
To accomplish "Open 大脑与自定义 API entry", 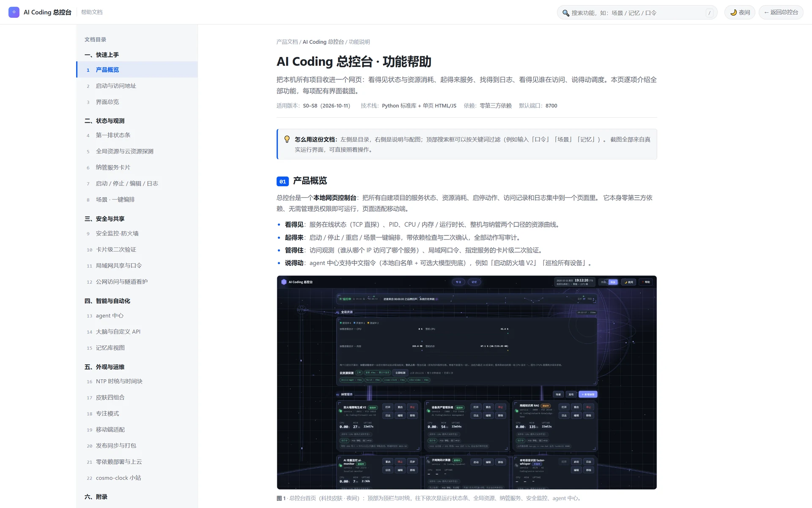I will pos(137,332).
